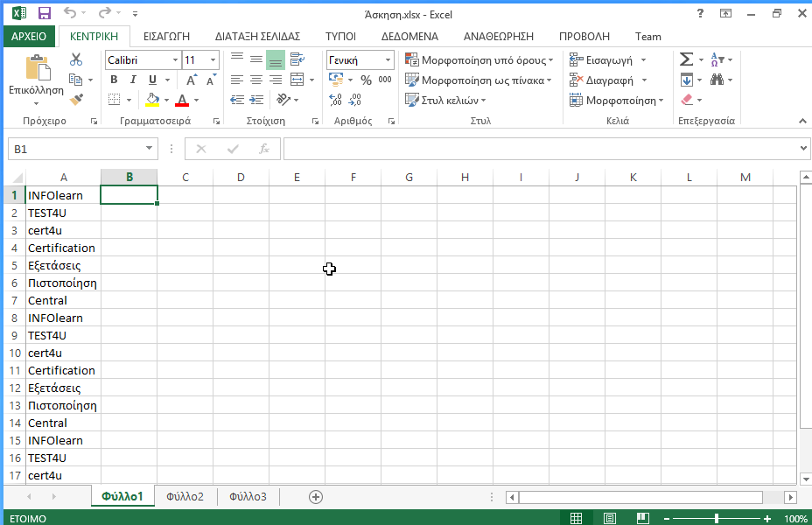Open Find & Select binoculars icon
812x525 pixels.
[717, 80]
